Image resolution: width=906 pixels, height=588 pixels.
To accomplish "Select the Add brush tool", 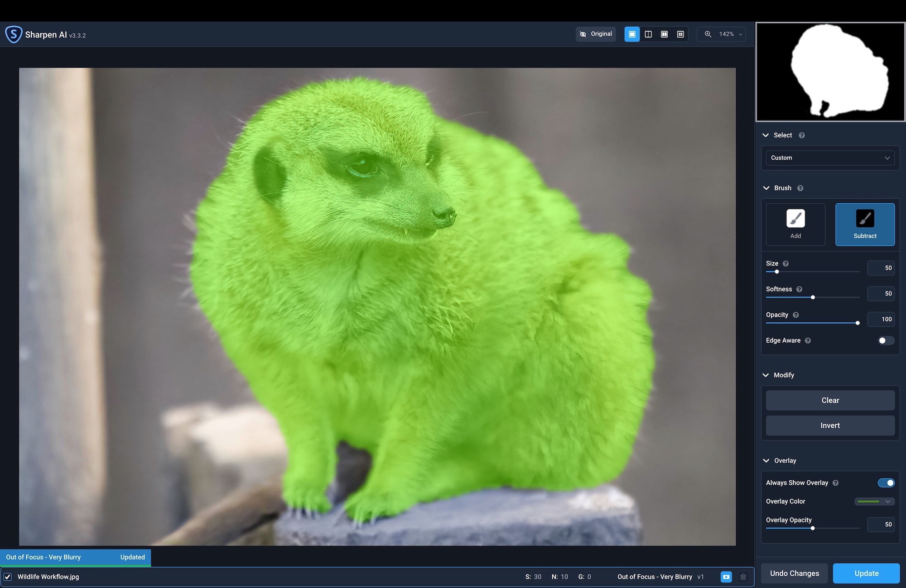I will tap(795, 225).
